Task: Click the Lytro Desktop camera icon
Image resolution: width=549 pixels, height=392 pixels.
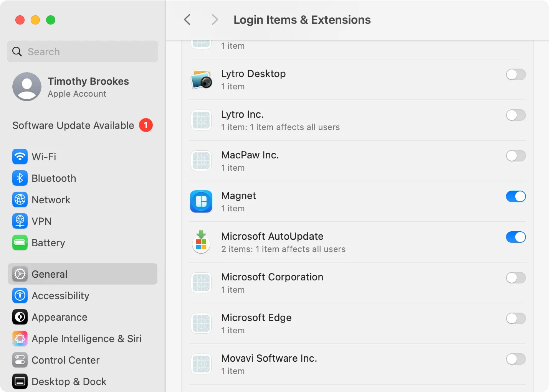Action: tap(201, 79)
